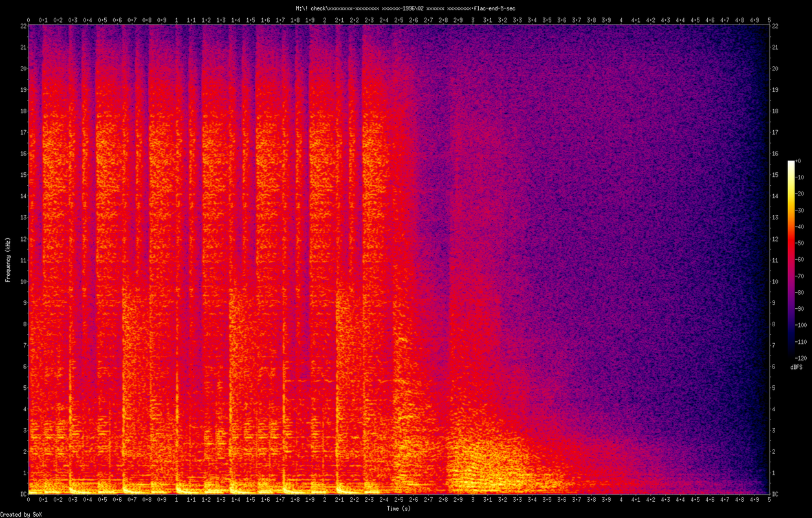Click the "16" tick on the left frequency axis
812x518 pixels.
pos(22,153)
